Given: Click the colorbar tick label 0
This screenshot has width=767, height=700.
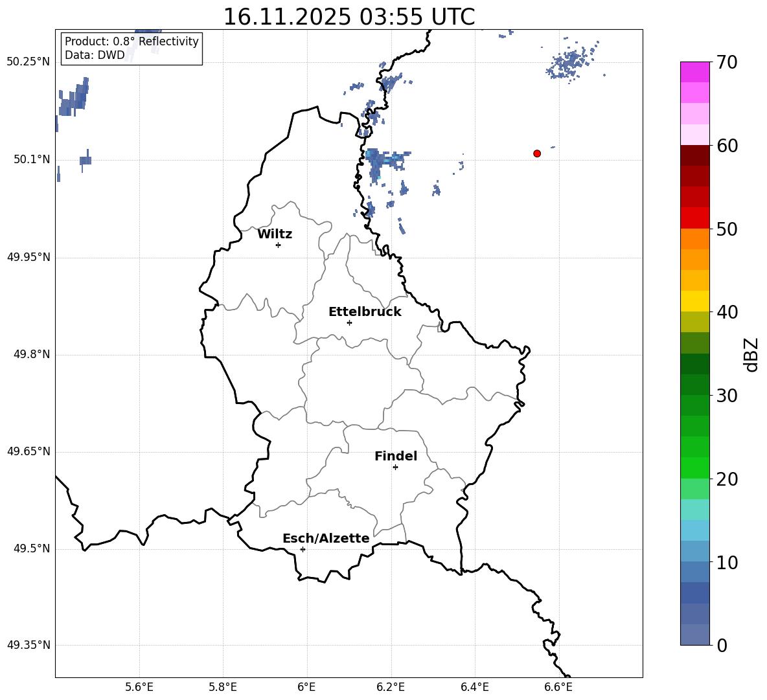Looking at the screenshot, I should click(722, 645).
